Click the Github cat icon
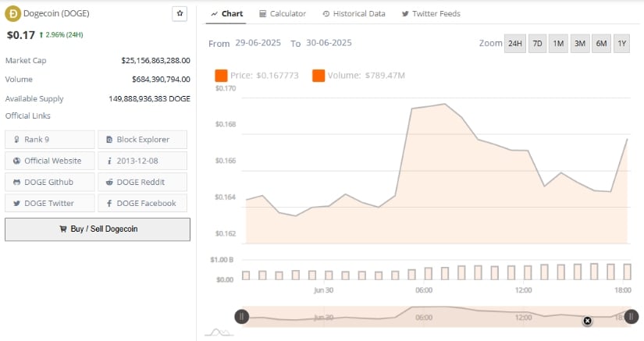This screenshot has height=341, width=644. (16, 182)
